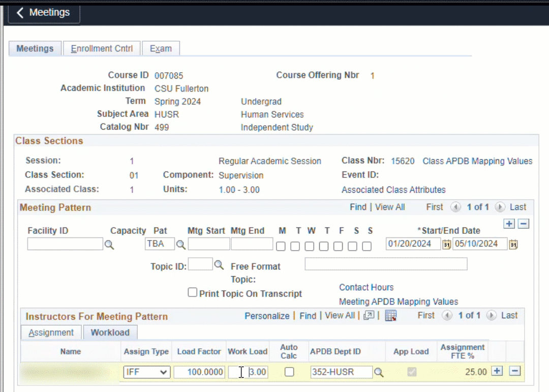Click the Topic ID lookup magnifier
Screen dimensions: 549x392
click(x=219, y=265)
